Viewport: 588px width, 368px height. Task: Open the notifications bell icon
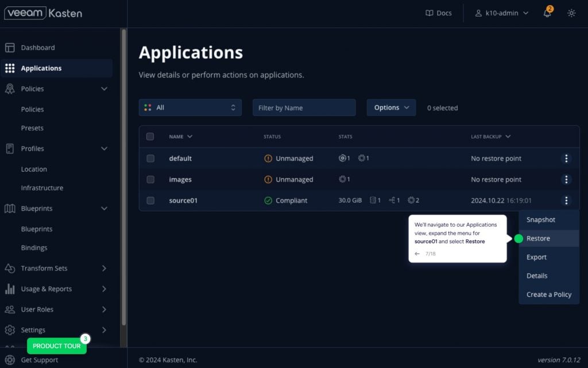[x=547, y=13]
